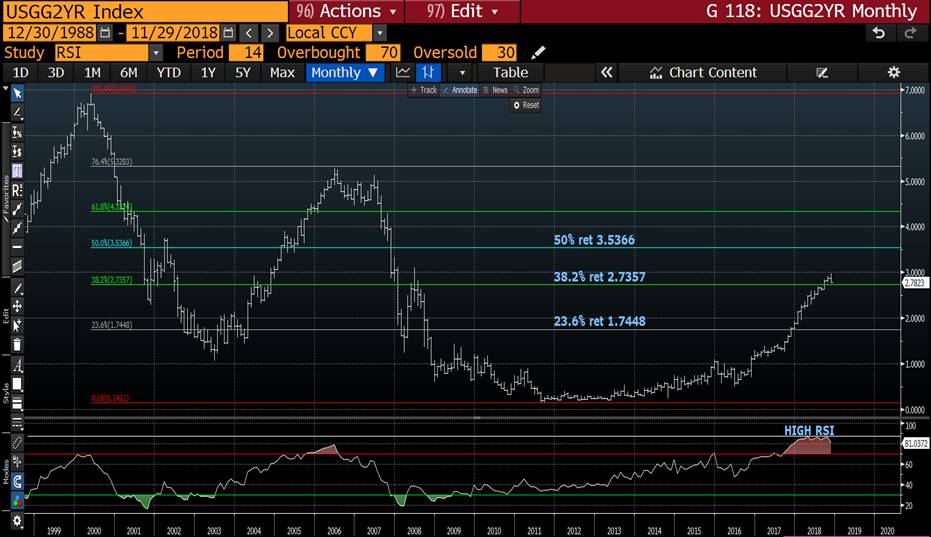
Task: Toggle the News overlay
Action: pyautogui.click(x=495, y=90)
